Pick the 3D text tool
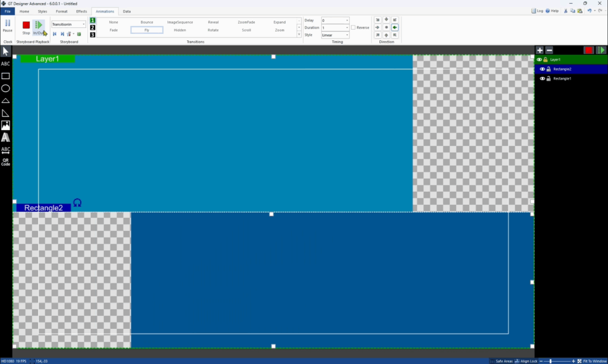Screen dimensions: 608x364 [x=5, y=137]
